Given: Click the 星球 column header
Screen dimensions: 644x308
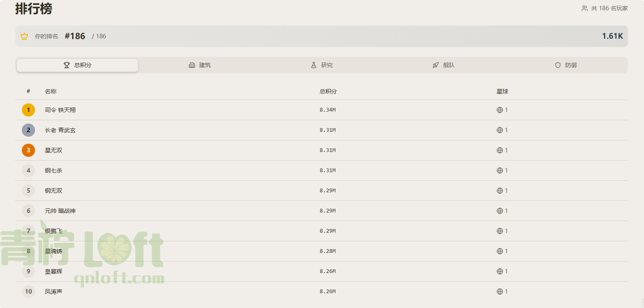Looking at the screenshot, I should pyautogui.click(x=502, y=91).
